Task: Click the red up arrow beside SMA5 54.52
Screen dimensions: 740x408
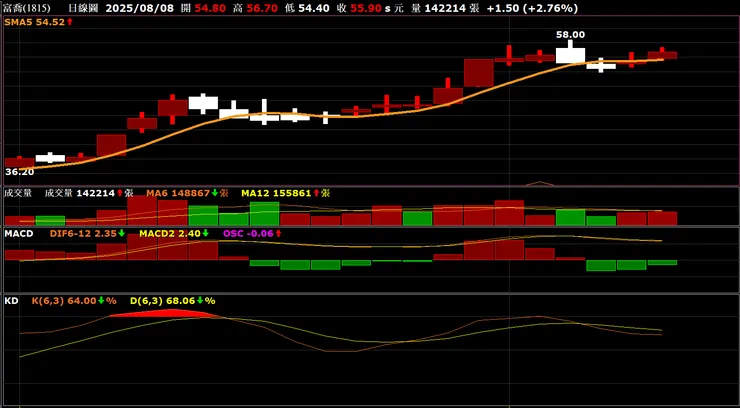Action: (69, 22)
